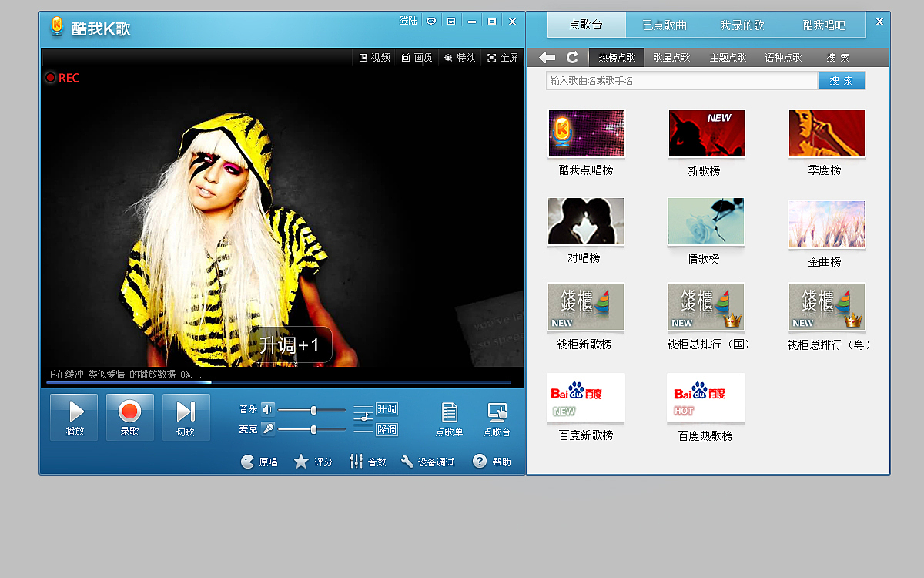The image size is (924, 578).
Task: Adjust the 音乐 volume slider
Action: (x=312, y=410)
